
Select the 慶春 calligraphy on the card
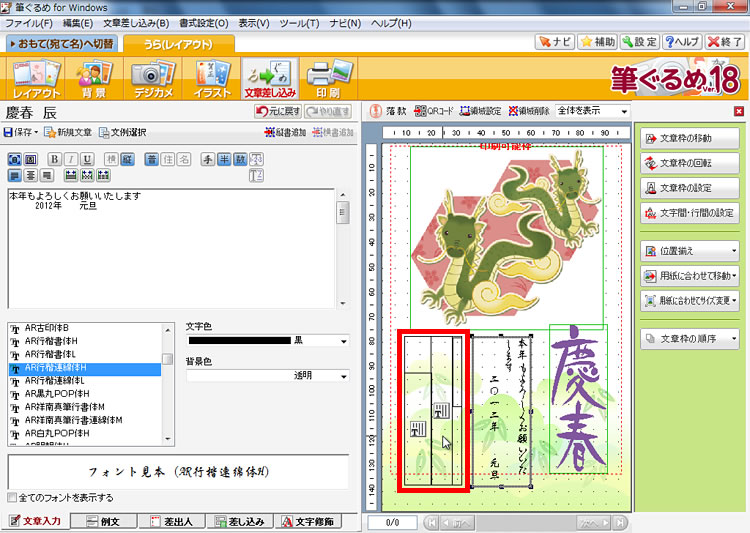578,399
